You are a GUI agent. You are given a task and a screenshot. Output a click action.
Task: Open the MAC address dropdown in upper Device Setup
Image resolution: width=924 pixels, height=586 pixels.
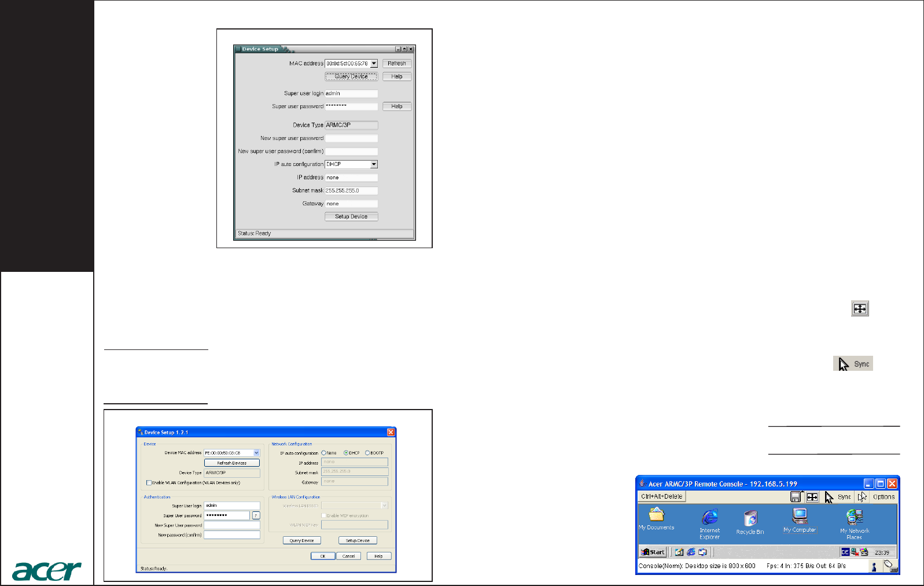tap(374, 64)
